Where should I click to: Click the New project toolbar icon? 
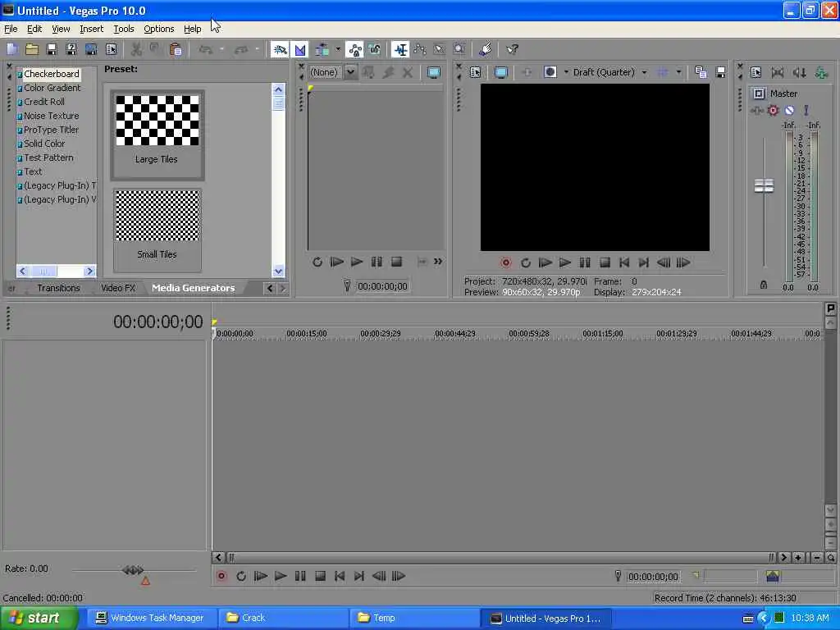(x=12, y=50)
